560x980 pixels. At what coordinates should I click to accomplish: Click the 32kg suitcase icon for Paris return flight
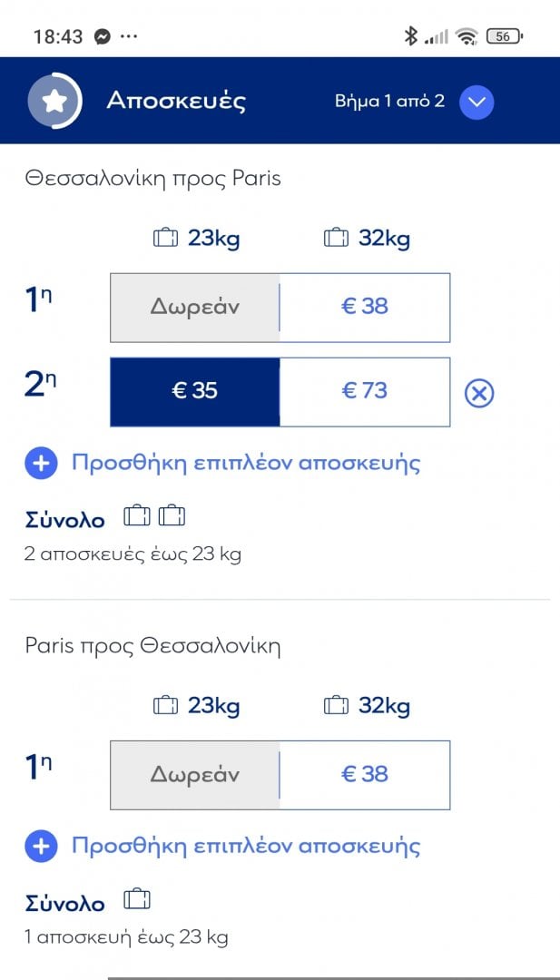pyautogui.click(x=335, y=705)
